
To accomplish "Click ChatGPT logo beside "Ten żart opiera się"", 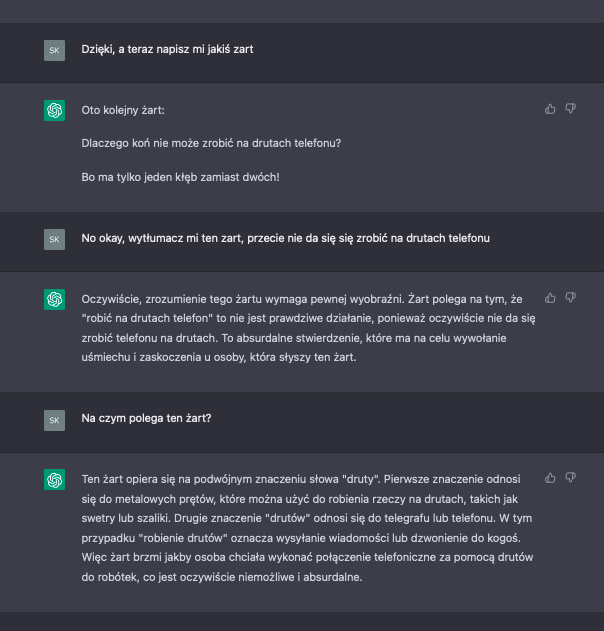I will pyautogui.click(x=55, y=480).
